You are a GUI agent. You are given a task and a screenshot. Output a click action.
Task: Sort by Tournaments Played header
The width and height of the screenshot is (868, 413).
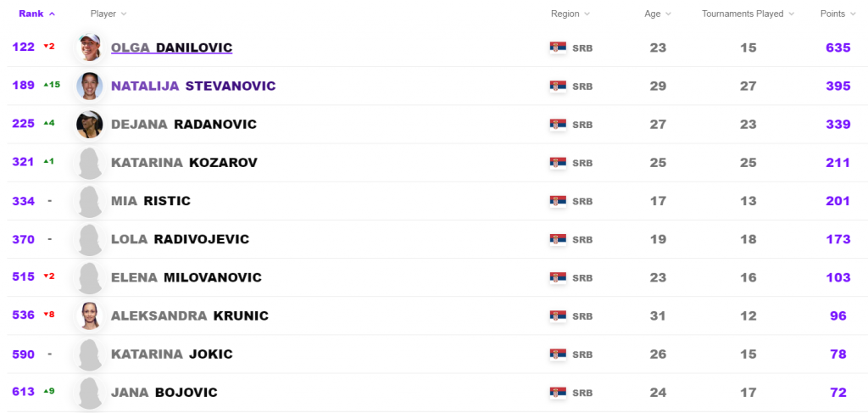pos(748,14)
